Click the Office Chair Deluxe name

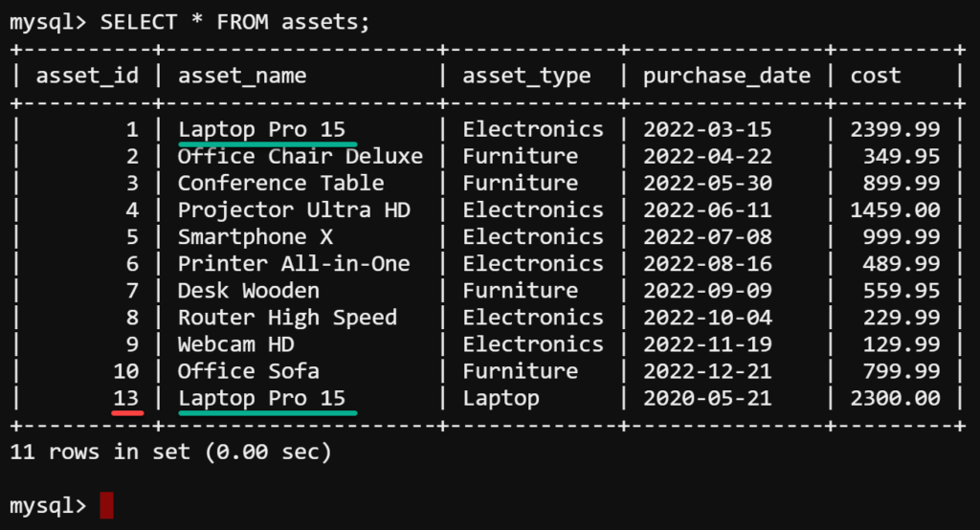[300, 156]
